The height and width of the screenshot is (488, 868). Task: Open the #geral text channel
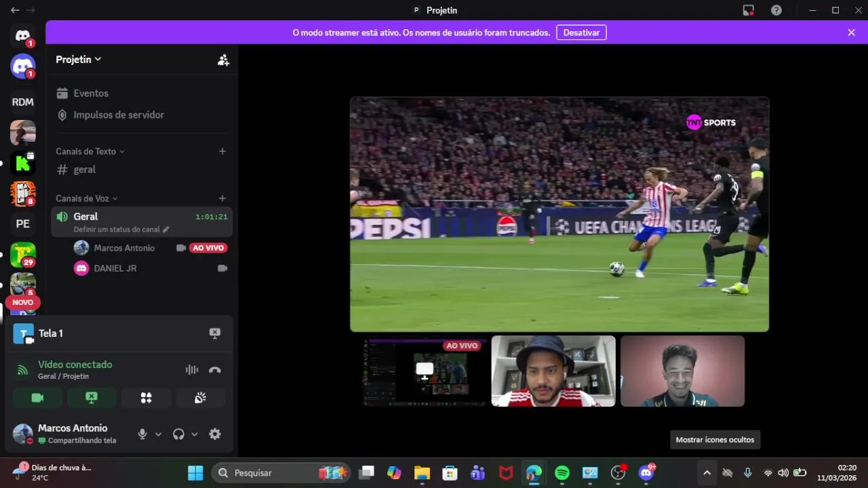(x=142, y=169)
